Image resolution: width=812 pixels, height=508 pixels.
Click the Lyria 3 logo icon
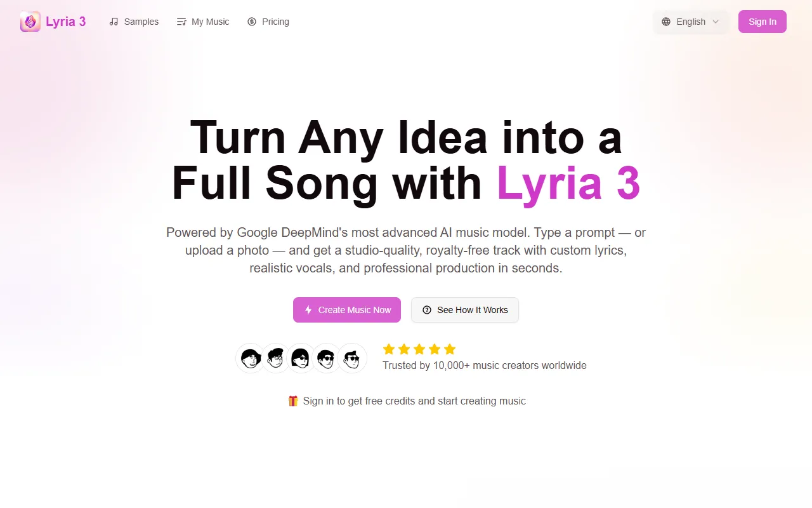[x=30, y=22]
